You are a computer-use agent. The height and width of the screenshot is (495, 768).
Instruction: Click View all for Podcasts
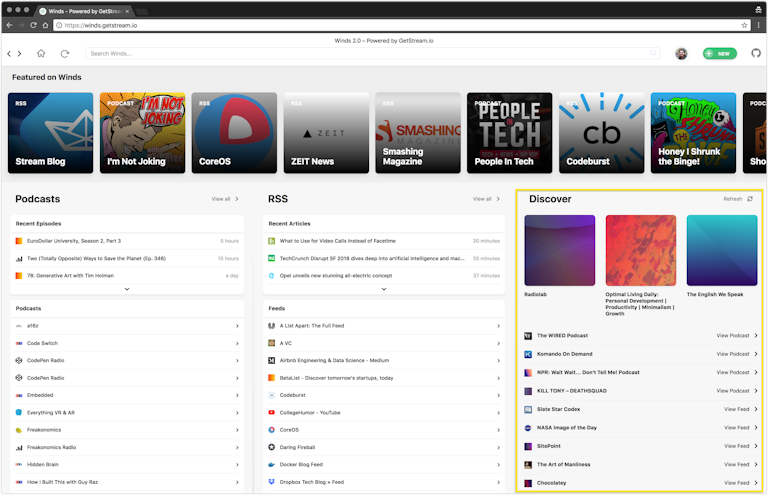(225, 199)
